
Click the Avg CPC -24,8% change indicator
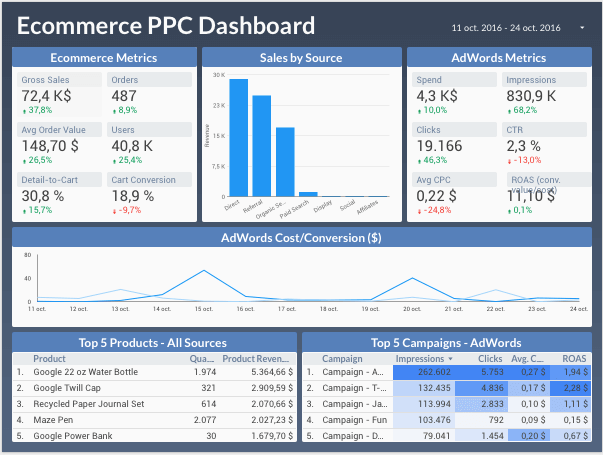point(434,210)
